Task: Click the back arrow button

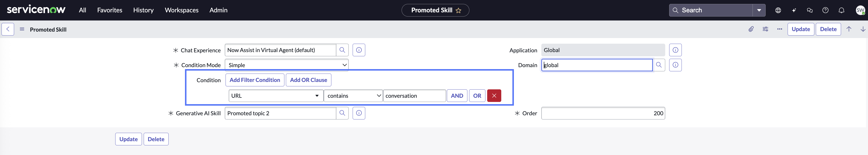Action: pyautogui.click(x=8, y=29)
